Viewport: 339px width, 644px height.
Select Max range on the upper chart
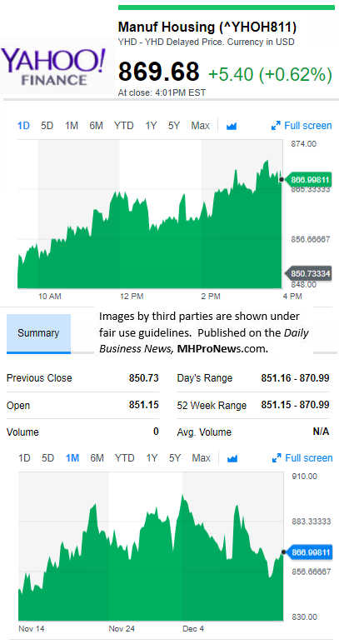point(200,126)
